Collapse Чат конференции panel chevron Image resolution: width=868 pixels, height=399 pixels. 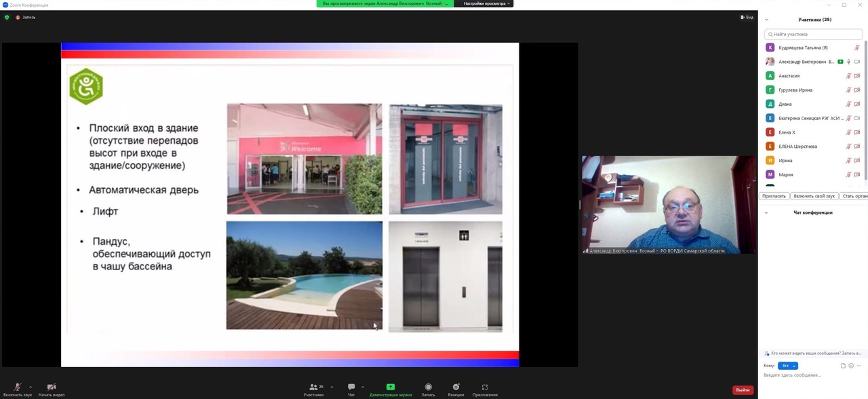tap(766, 212)
